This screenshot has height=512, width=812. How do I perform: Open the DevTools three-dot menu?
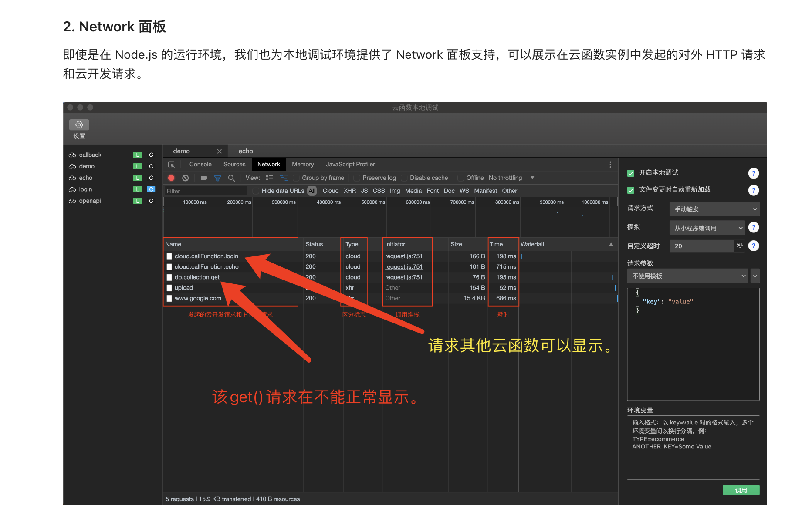(610, 165)
